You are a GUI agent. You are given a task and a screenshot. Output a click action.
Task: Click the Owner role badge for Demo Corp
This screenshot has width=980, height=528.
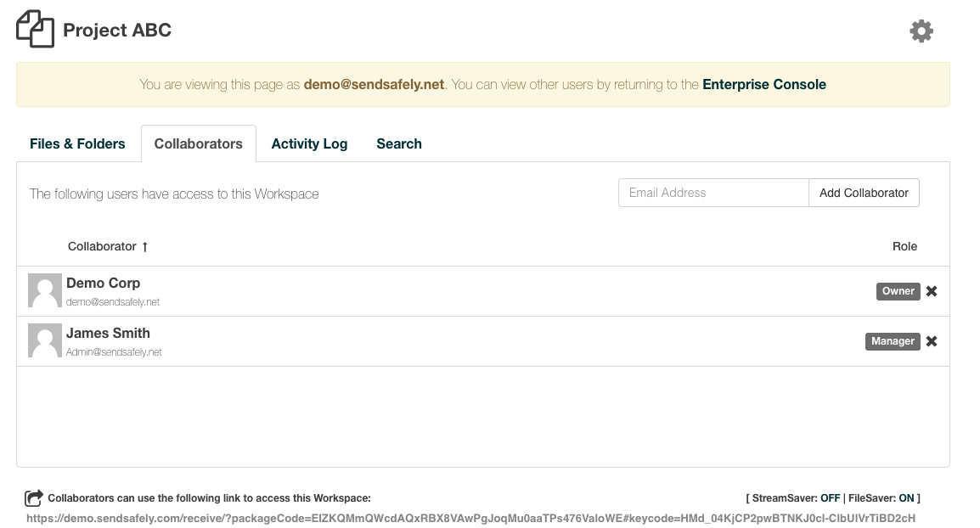pos(898,291)
